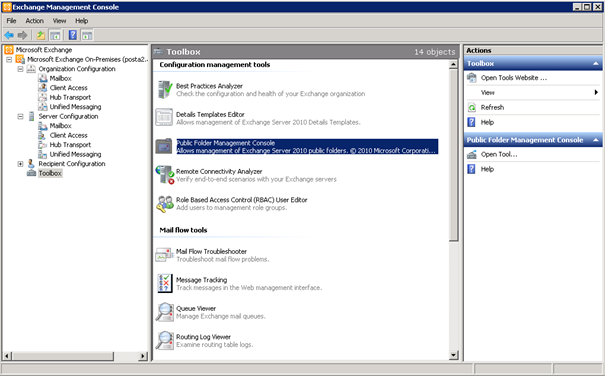Select Hub Transport under Organization Configuration
The image size is (605, 376).
70,97
